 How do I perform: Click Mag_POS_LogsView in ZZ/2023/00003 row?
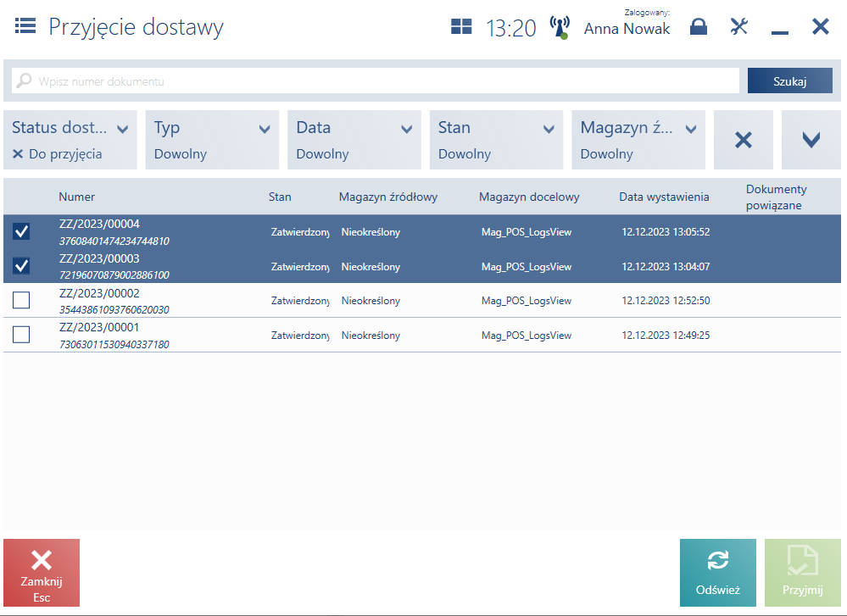coord(527,267)
